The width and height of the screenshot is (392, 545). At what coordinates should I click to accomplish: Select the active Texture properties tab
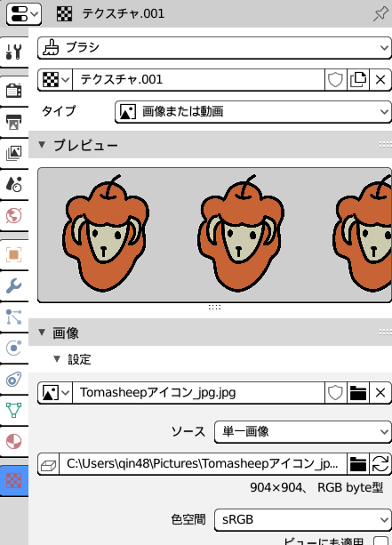coord(14,481)
